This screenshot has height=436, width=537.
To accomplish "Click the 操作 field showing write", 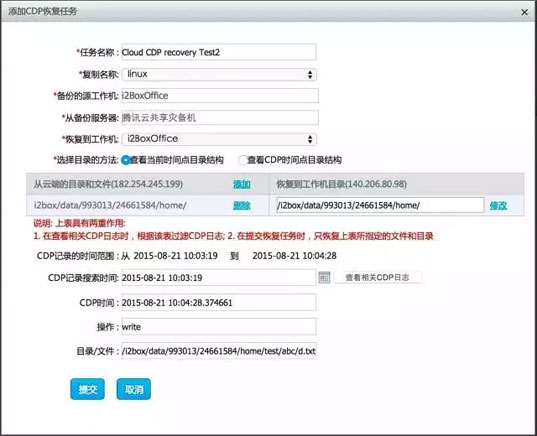I will pyautogui.click(x=218, y=327).
